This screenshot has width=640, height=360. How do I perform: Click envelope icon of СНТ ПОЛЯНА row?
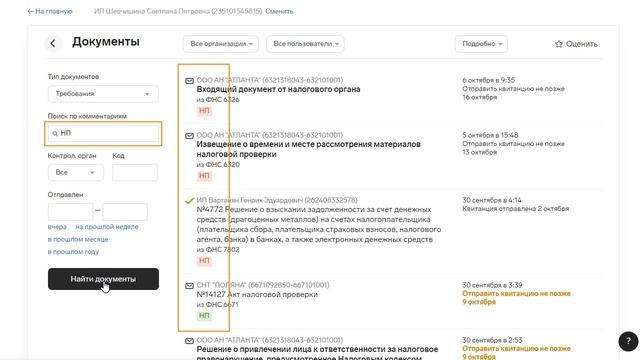(189, 286)
